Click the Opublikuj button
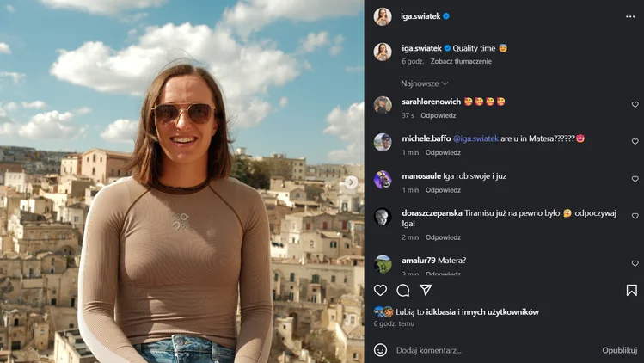This screenshot has height=363, width=644. click(619, 350)
